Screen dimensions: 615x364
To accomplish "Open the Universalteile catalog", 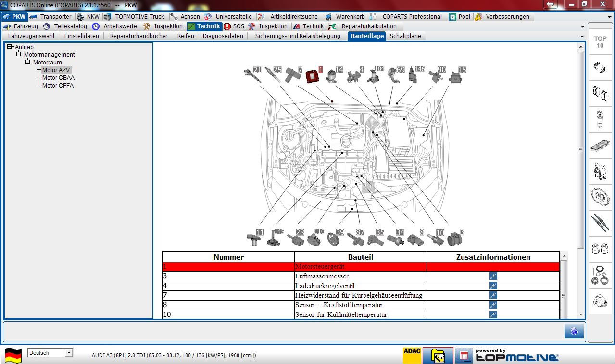I will coord(228,17).
